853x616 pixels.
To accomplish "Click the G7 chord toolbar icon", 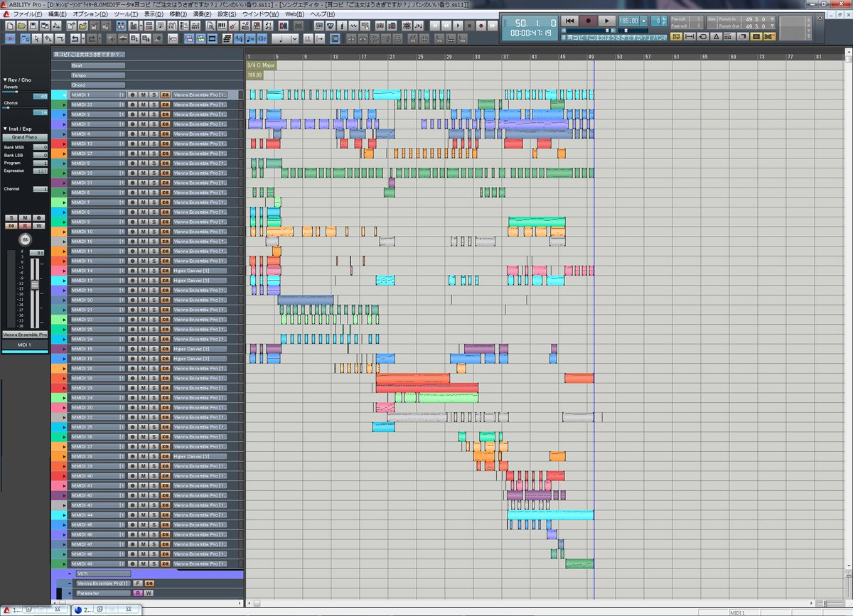I will pyautogui.click(x=262, y=38).
